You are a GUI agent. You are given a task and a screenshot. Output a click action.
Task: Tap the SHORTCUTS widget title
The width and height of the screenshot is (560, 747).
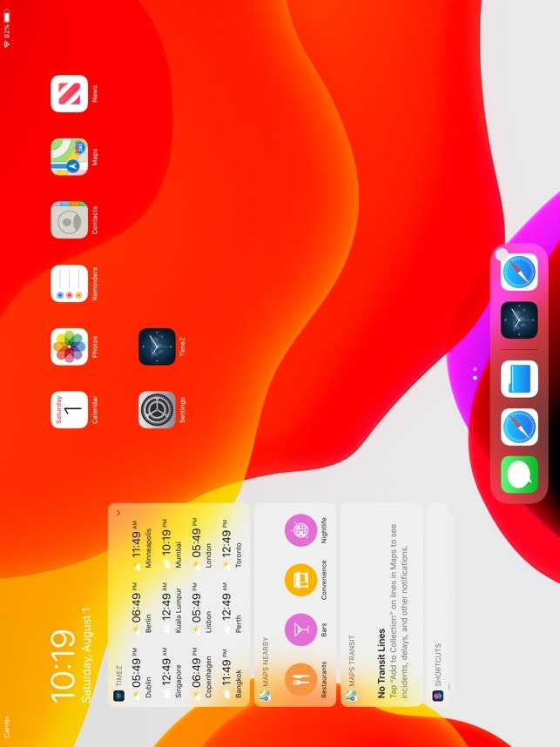(x=437, y=664)
